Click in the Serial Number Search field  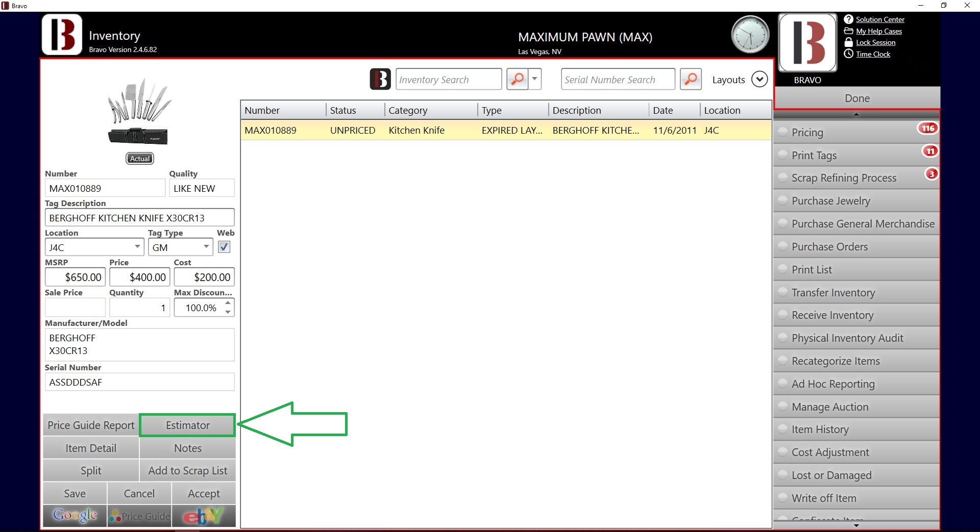click(618, 79)
